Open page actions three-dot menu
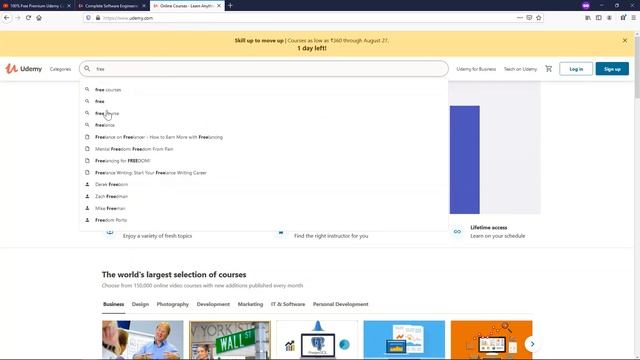This screenshot has height=360, width=640. coord(520,18)
